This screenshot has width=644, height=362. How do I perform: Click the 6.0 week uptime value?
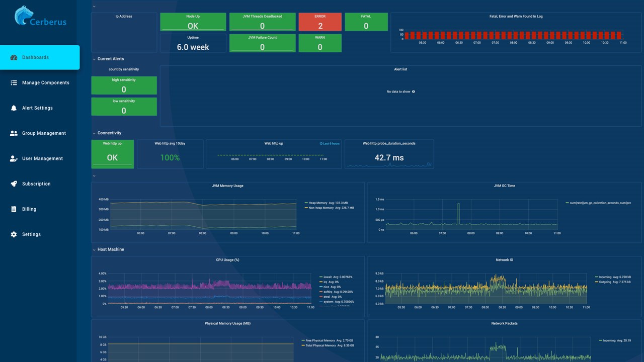tap(193, 47)
